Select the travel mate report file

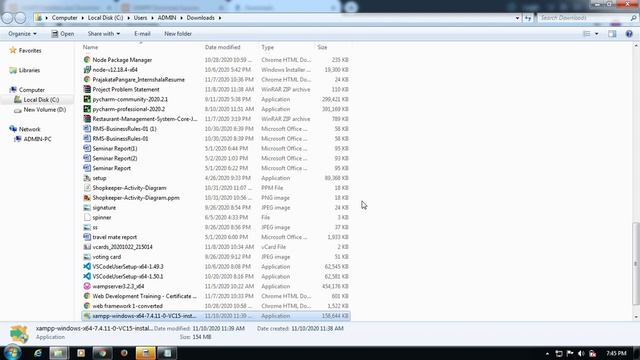[x=115, y=237]
